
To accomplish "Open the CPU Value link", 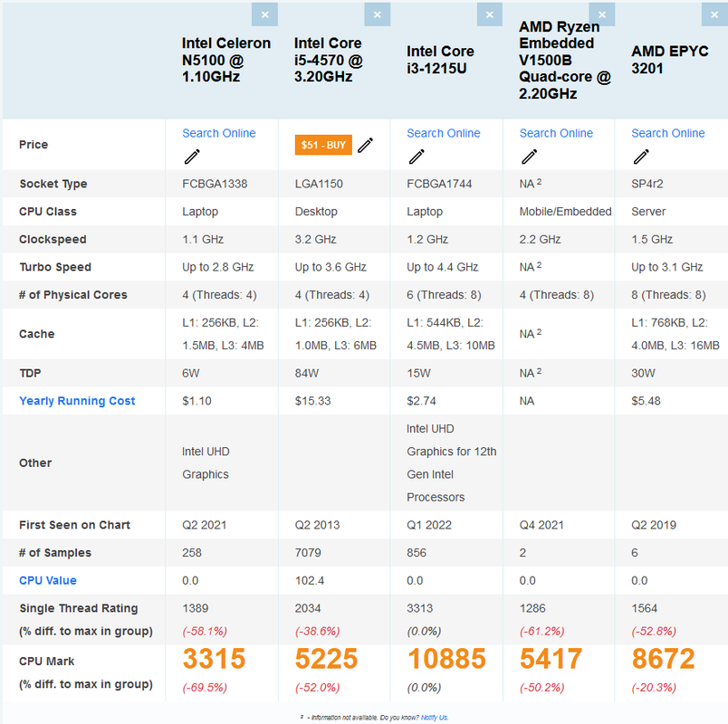I will pyautogui.click(x=48, y=581).
